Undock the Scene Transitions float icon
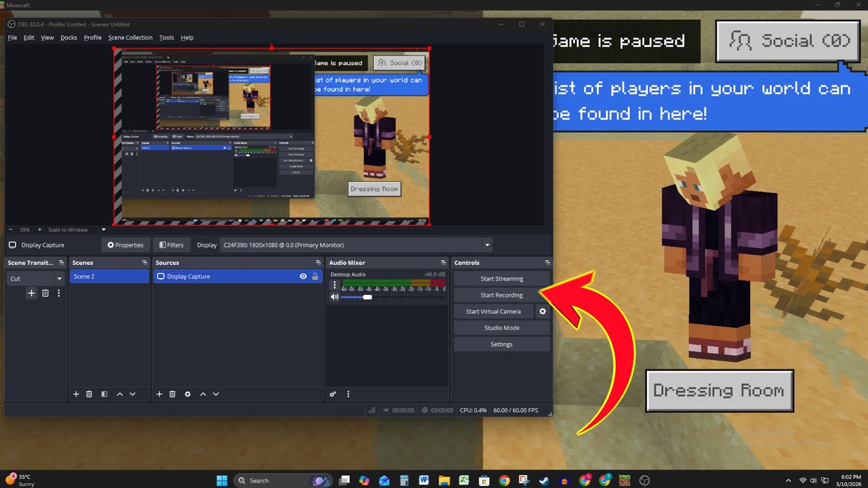868x488 pixels. pyautogui.click(x=61, y=263)
